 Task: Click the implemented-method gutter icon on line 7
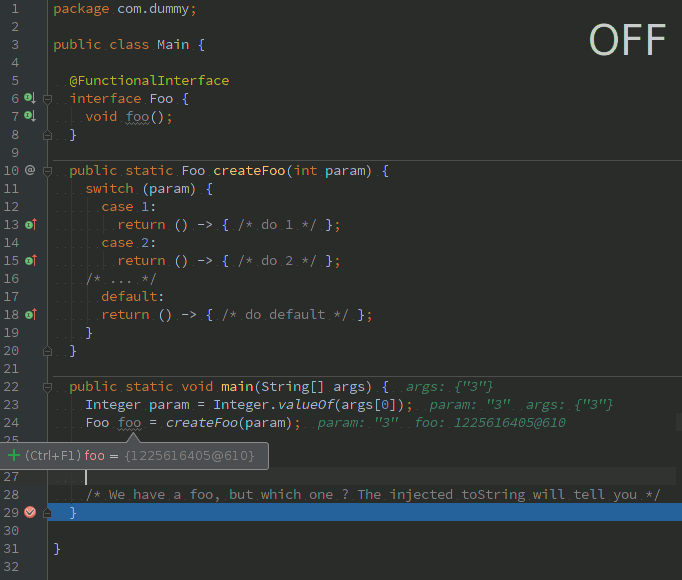30,116
